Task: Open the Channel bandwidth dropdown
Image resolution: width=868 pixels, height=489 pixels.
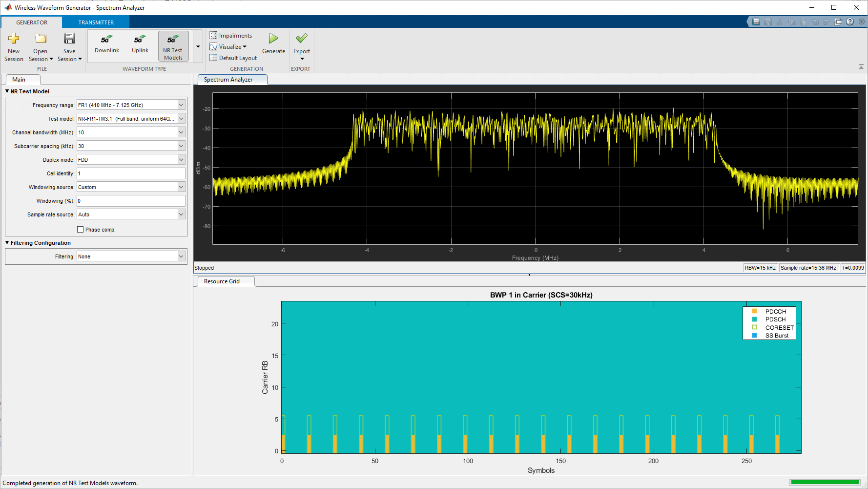Action: point(181,132)
